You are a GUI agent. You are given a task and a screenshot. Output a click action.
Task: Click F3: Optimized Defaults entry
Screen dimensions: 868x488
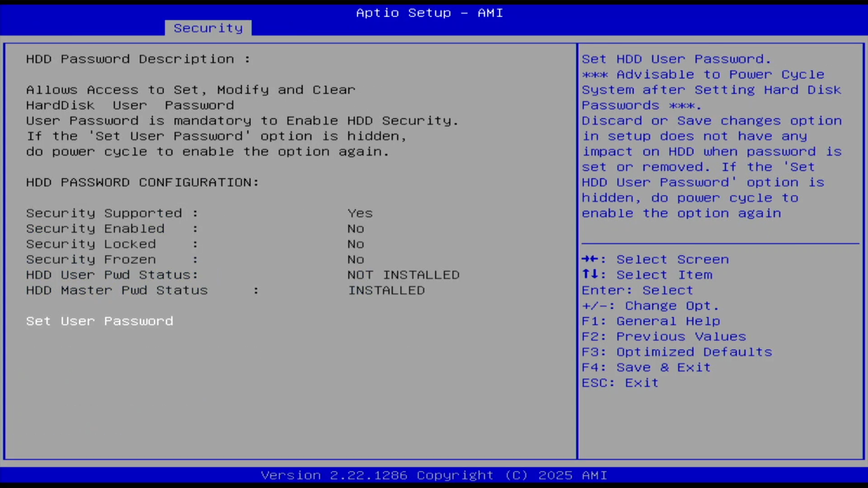click(x=676, y=352)
